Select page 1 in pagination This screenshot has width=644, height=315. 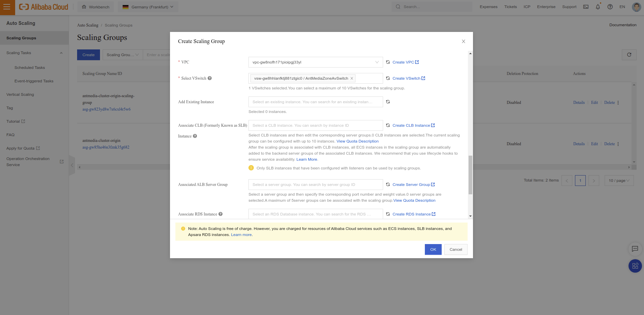(580, 181)
